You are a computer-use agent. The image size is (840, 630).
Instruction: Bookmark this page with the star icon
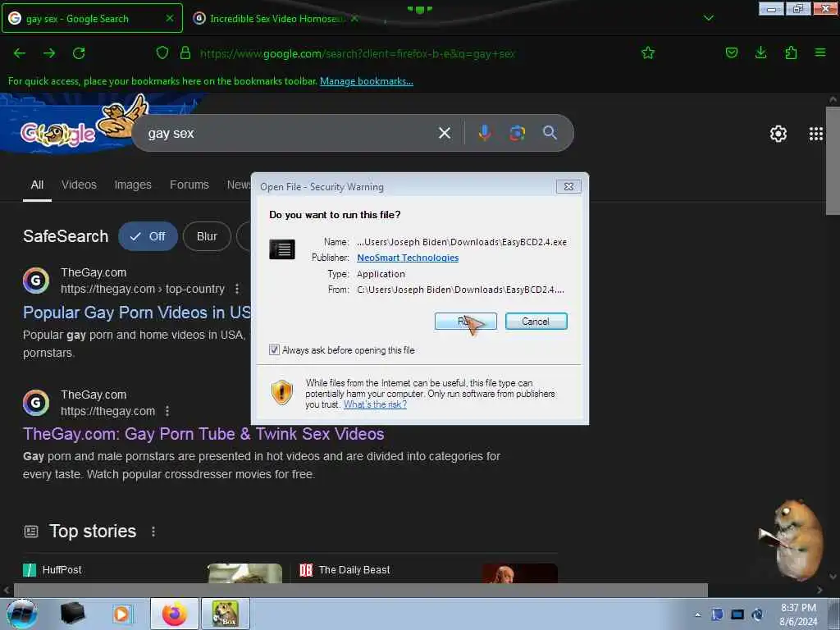(x=648, y=53)
